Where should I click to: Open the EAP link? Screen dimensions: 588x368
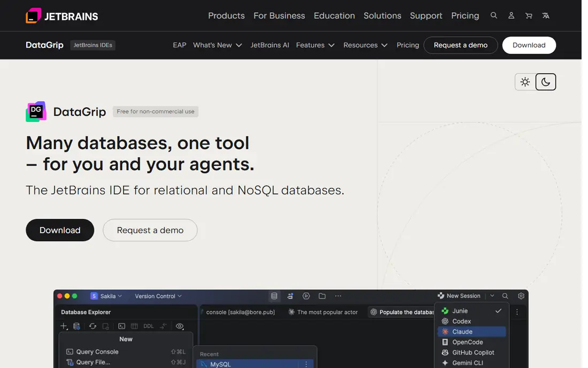click(x=180, y=45)
